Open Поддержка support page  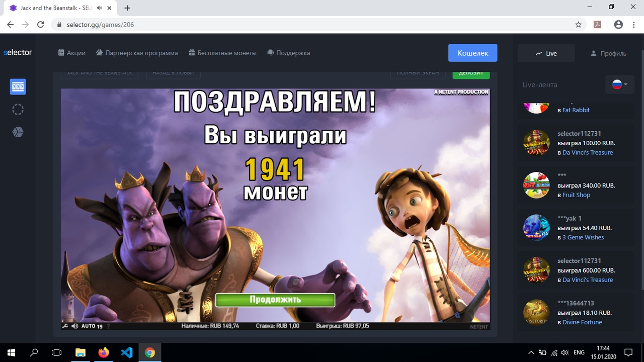[288, 53]
